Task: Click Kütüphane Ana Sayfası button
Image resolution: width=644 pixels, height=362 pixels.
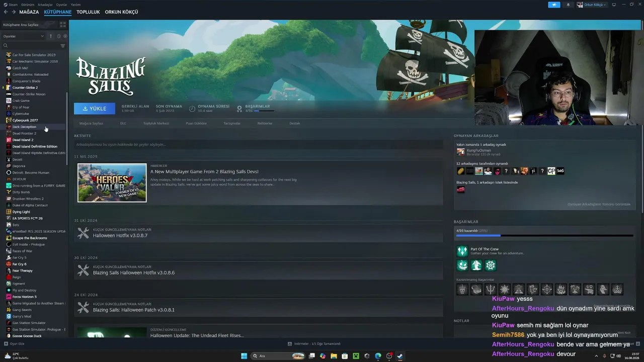Action: pos(29,25)
